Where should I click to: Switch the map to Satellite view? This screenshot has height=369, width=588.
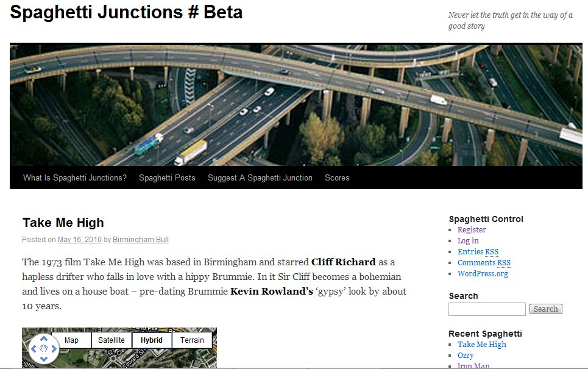point(112,340)
